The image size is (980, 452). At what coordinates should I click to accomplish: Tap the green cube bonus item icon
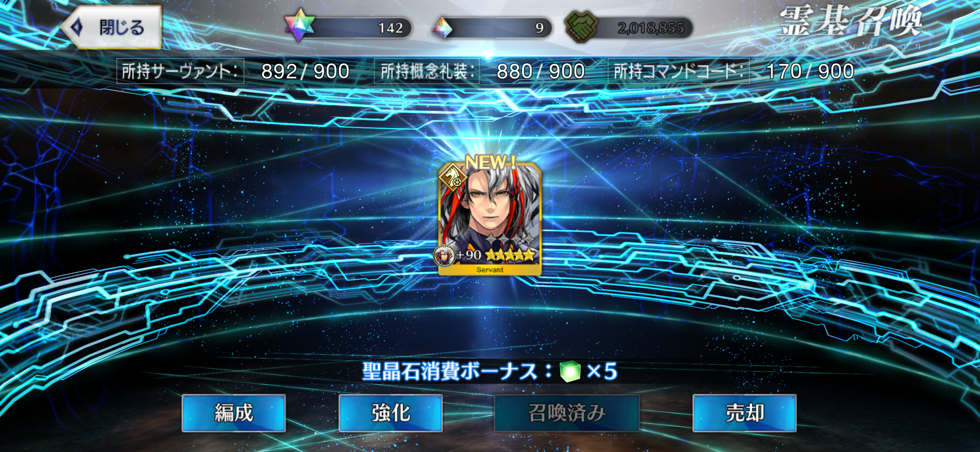pos(570,371)
